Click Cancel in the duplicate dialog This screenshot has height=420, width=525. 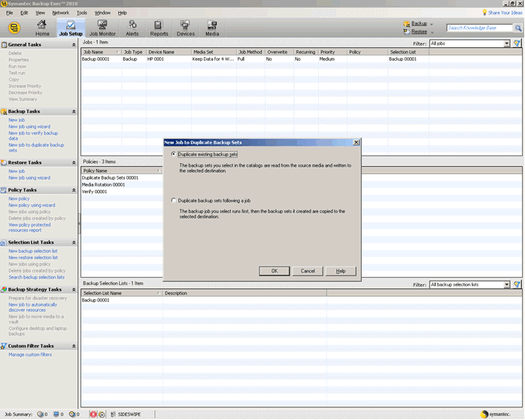click(308, 271)
